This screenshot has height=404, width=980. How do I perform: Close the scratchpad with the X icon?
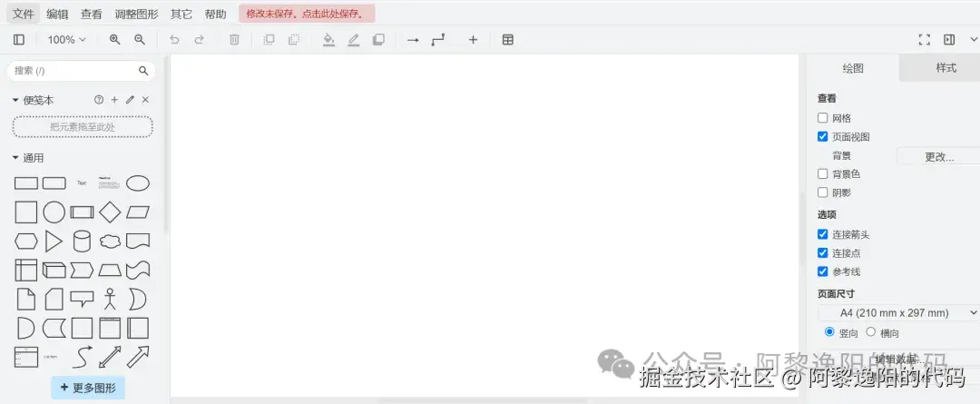pyautogui.click(x=145, y=100)
